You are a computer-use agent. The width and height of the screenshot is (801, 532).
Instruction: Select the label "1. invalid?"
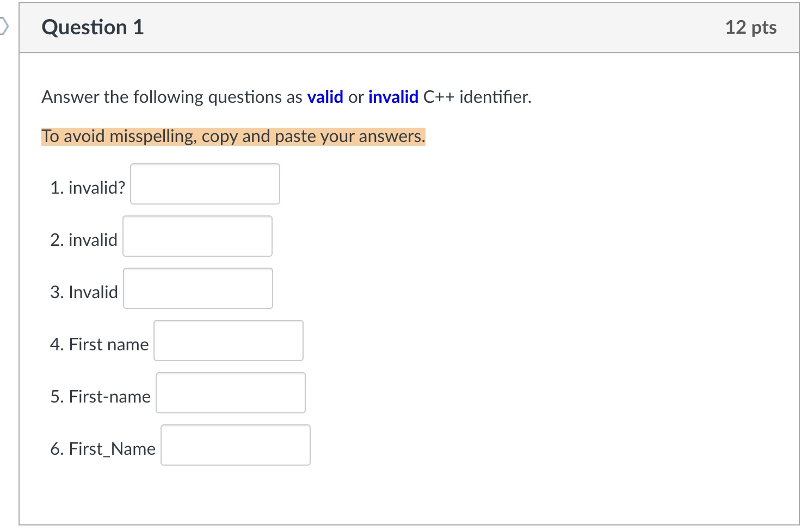[x=88, y=187]
